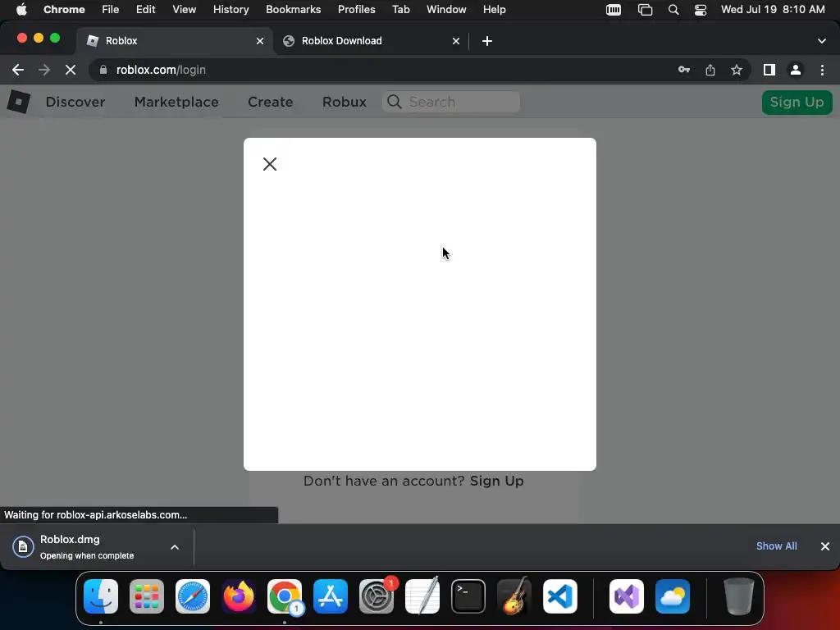Launch Terminal from the Dock
Image resolution: width=840 pixels, height=630 pixels.
(x=468, y=596)
